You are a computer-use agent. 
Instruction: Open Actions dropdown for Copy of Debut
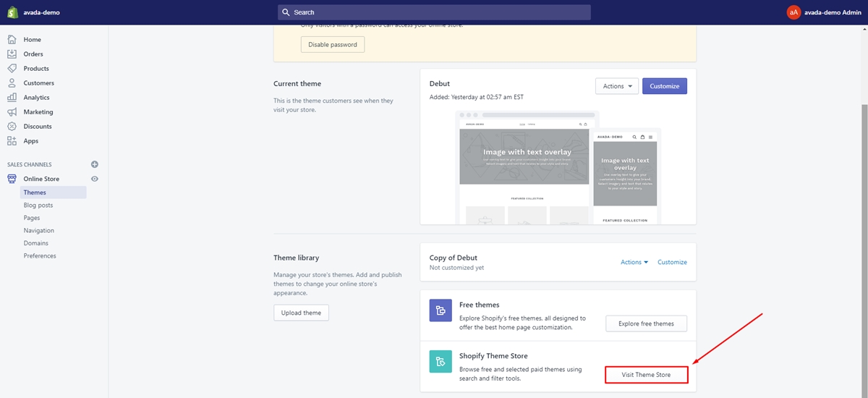634,262
